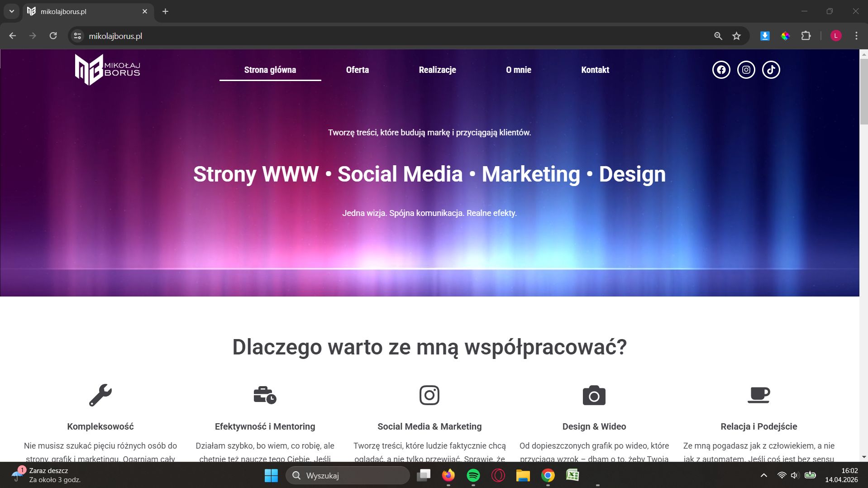Image resolution: width=868 pixels, height=488 pixels.
Task: Click the Instagram icon above Social Media & Marketing
Action: pyautogui.click(x=429, y=395)
